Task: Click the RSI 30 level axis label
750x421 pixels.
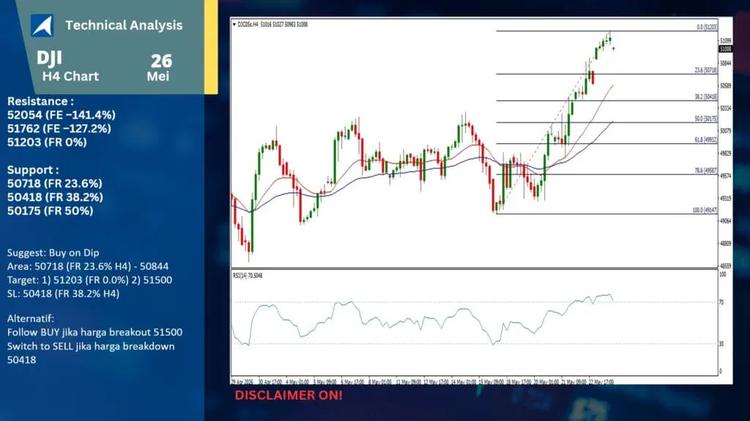Action: (722, 344)
